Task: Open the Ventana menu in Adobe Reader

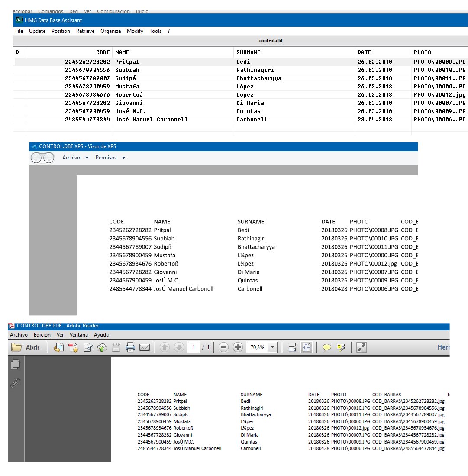Action: (x=79, y=335)
